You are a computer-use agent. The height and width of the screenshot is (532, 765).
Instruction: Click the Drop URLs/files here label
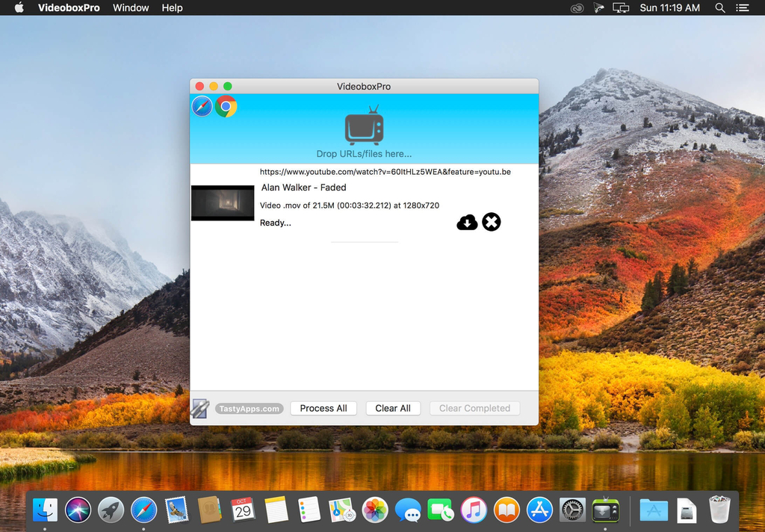coord(364,154)
